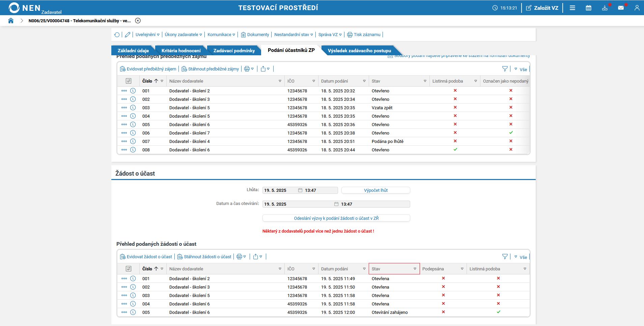Expand the Uveřejnění menu
Viewport: 644px width, 326px height.
[x=147, y=35]
